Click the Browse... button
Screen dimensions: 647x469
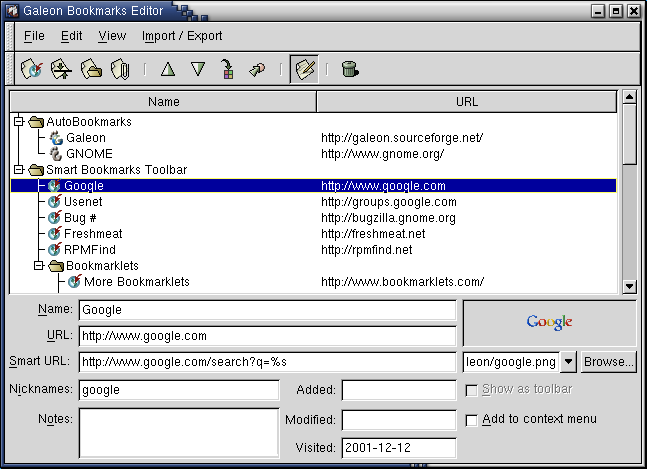point(609,362)
